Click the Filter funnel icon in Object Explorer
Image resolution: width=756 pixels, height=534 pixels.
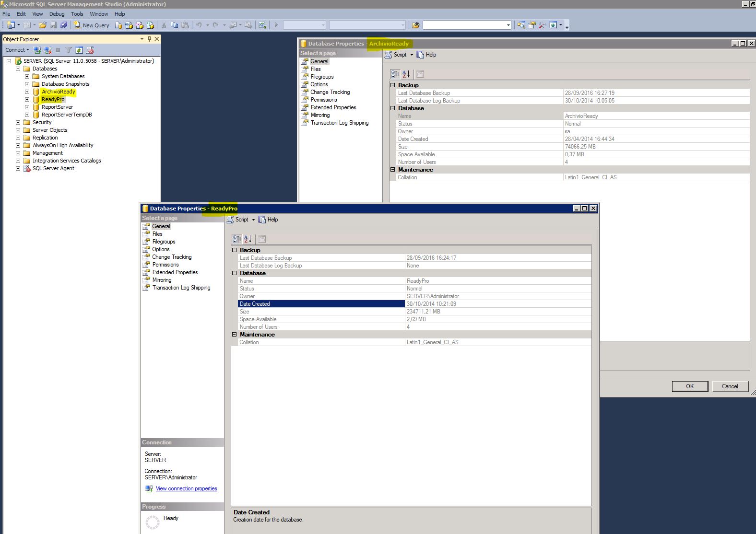[69, 50]
